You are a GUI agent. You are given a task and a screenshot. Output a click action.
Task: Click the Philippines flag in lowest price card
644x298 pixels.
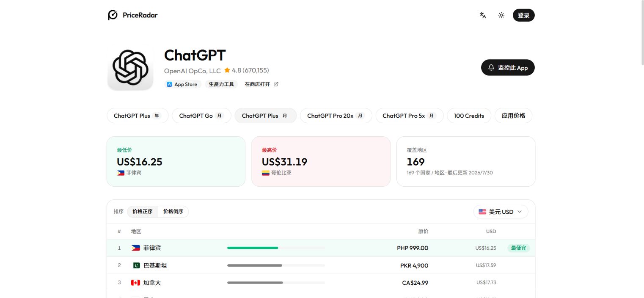point(121,173)
